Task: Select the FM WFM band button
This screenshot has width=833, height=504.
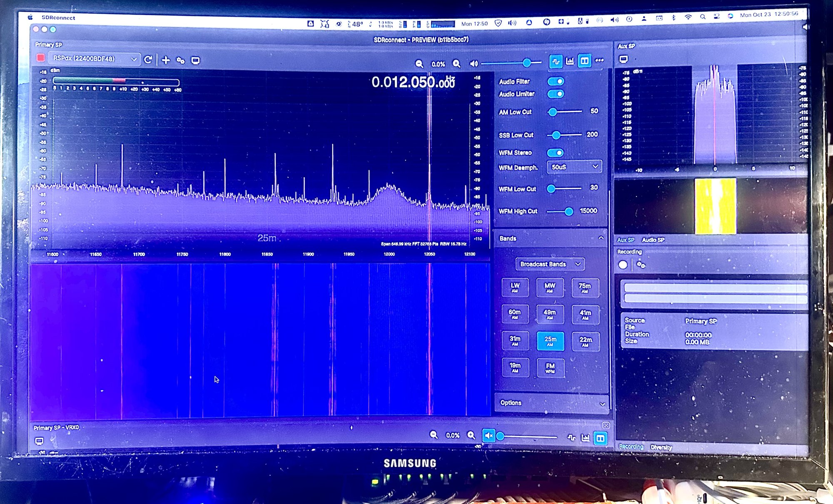Action: tap(550, 368)
